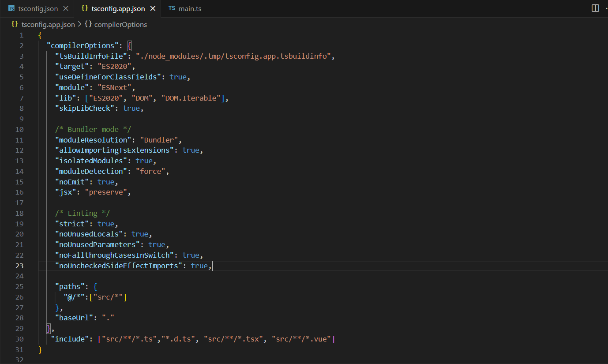Switch to the tsconfig.json tab
608x364 pixels.
[x=38, y=8]
